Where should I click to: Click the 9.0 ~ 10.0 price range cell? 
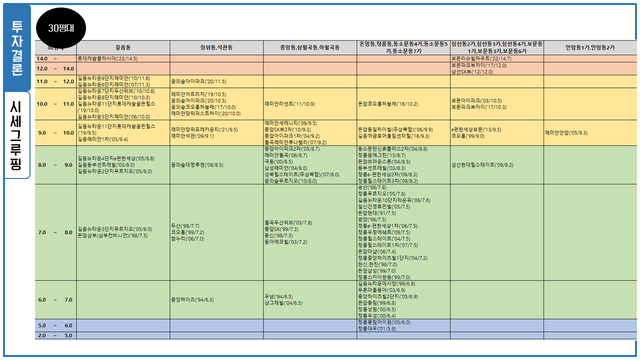(x=56, y=133)
